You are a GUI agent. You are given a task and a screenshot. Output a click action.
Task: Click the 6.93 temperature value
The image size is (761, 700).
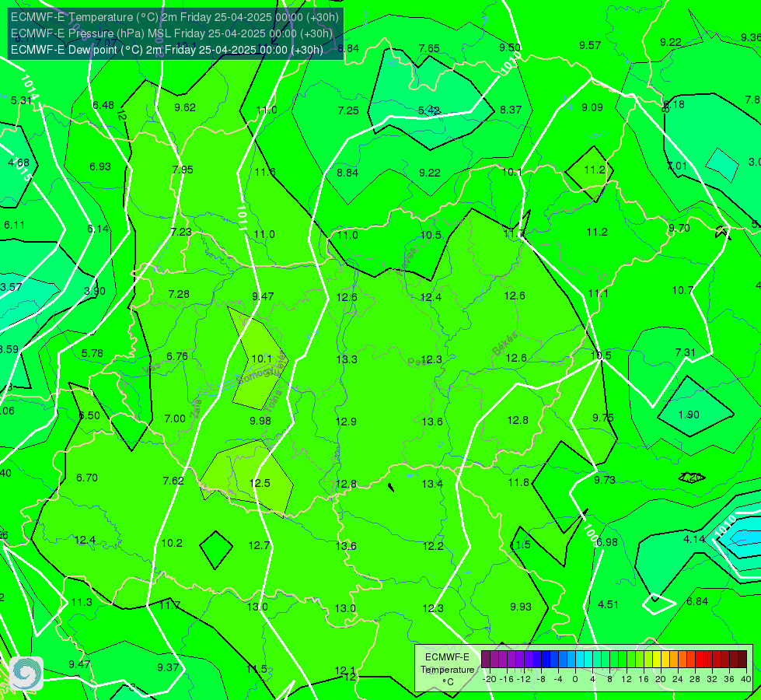click(x=100, y=166)
